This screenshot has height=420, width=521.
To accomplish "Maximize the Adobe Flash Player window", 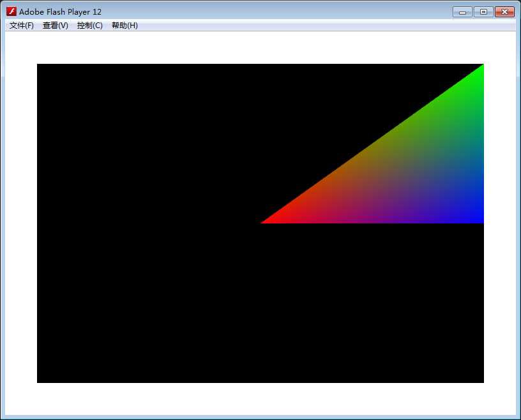I will tap(483, 12).
